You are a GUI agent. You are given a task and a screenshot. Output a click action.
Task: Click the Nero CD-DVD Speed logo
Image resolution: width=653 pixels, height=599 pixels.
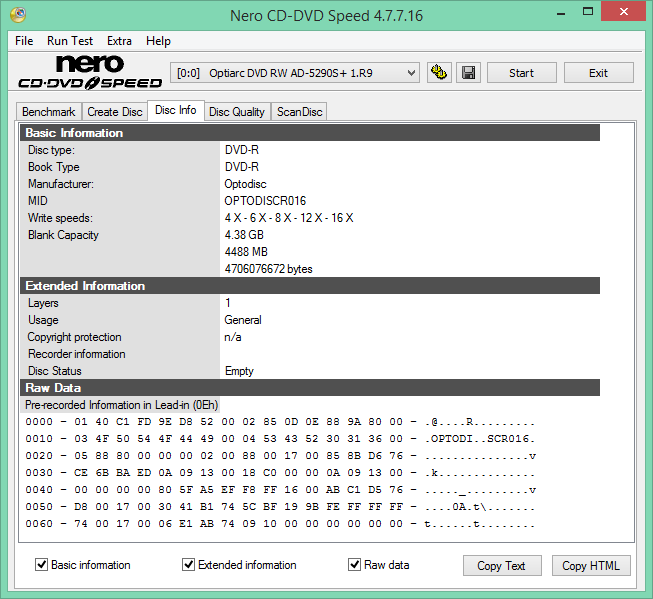point(90,72)
